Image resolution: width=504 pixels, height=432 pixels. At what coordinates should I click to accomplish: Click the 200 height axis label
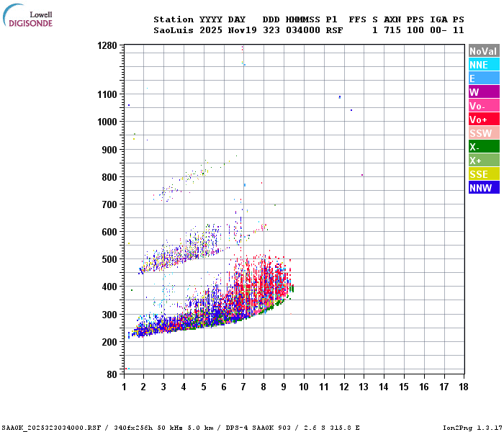(109, 342)
